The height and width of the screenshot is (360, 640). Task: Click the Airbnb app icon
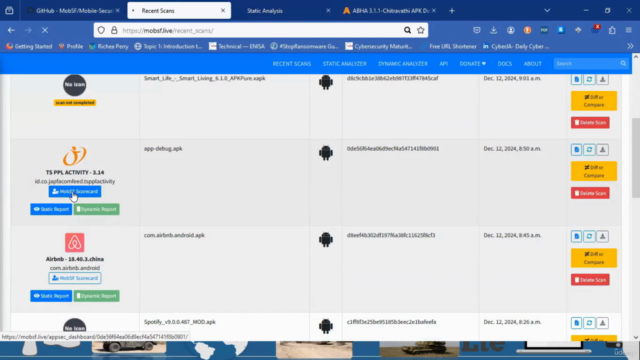[x=75, y=242]
